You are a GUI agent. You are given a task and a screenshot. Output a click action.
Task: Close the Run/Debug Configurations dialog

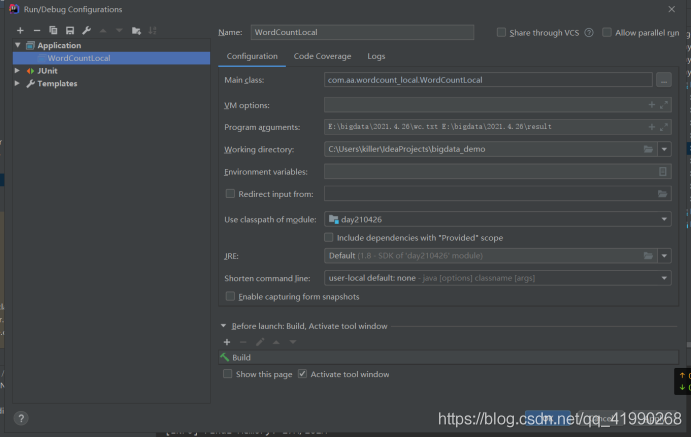point(671,9)
